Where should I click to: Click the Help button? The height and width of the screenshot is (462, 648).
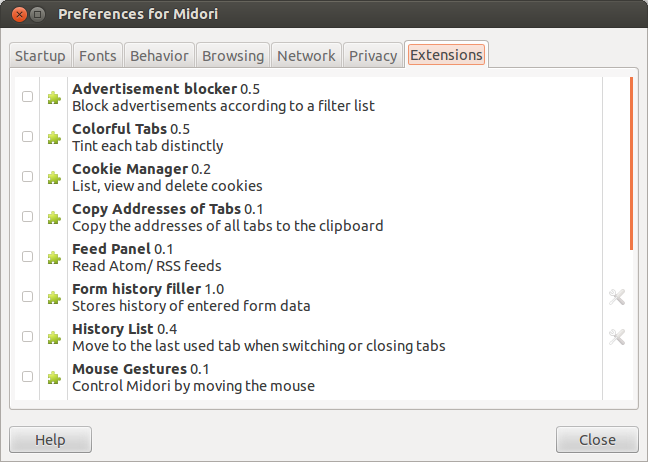[x=50, y=440]
